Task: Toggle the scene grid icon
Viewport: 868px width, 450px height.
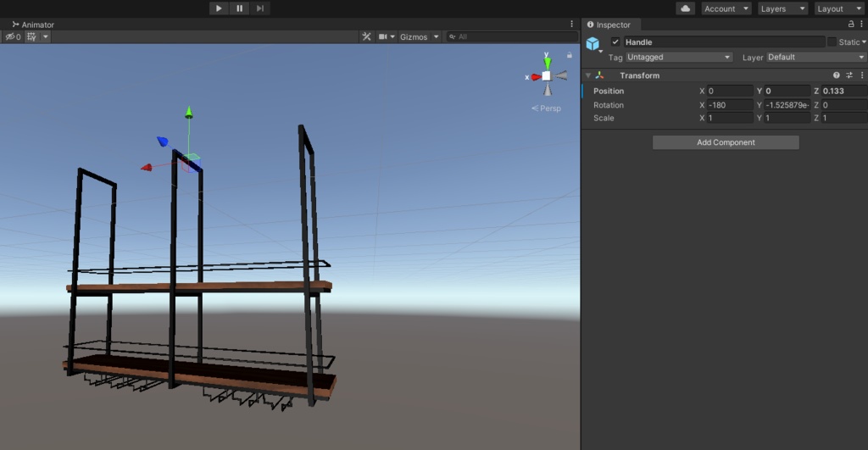Action: coord(31,36)
